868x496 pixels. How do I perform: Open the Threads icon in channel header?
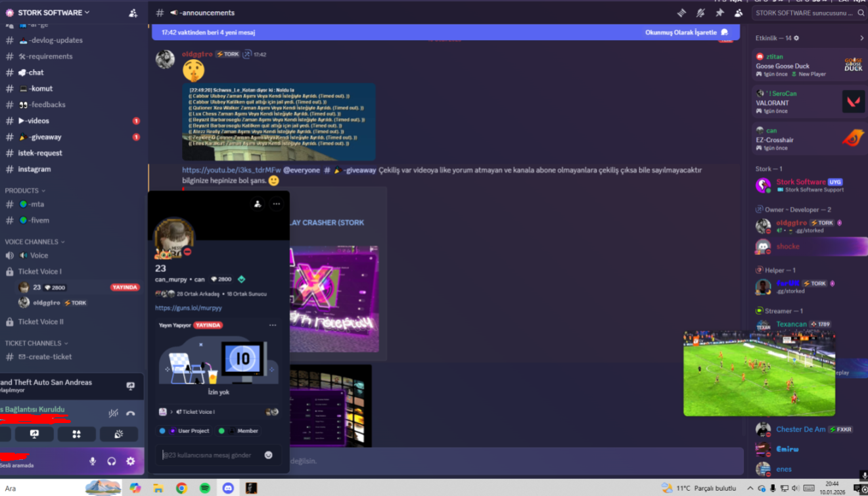click(x=681, y=12)
